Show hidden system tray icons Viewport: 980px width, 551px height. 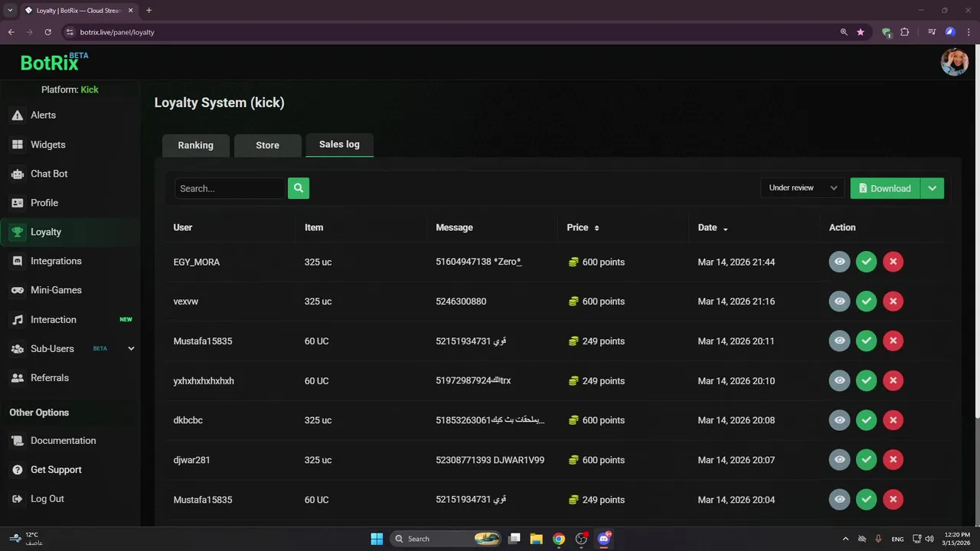(845, 539)
